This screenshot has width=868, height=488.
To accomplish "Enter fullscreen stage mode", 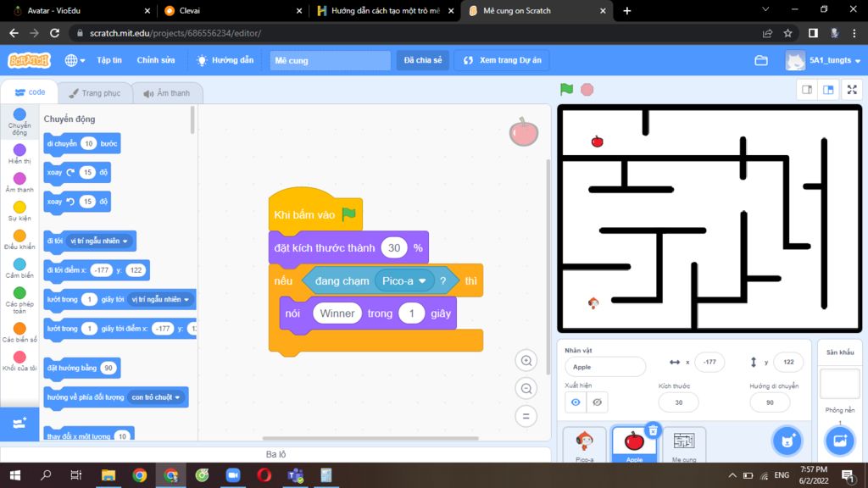I will [x=851, y=90].
